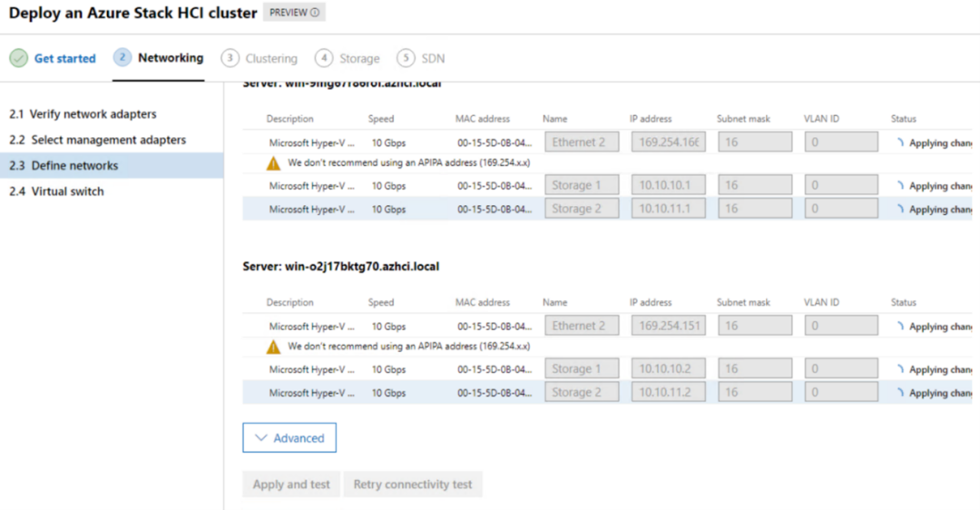
Task: Select step 2.3 Define networks
Action: pyautogui.click(x=112, y=166)
